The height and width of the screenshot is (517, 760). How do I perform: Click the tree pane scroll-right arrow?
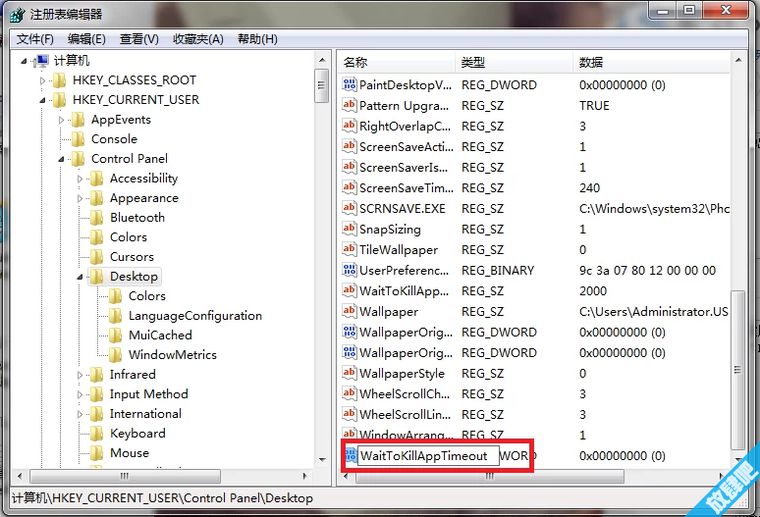coord(304,476)
